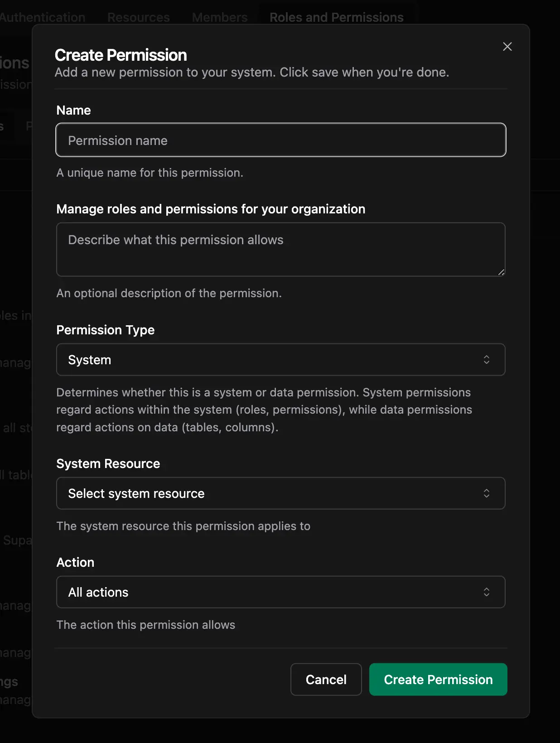Pick an action from the Action combo box
This screenshot has width=560, height=743.
tap(280, 592)
